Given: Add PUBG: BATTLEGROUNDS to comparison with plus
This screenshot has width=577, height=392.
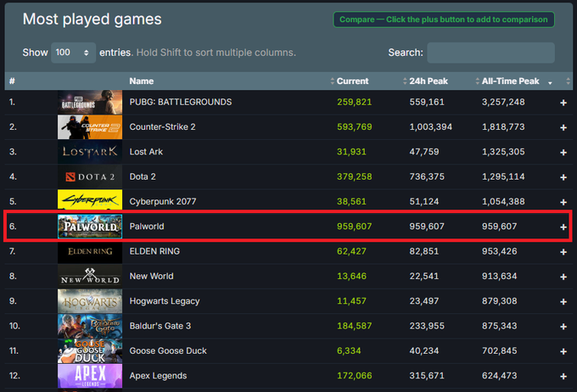Looking at the screenshot, I should point(563,103).
